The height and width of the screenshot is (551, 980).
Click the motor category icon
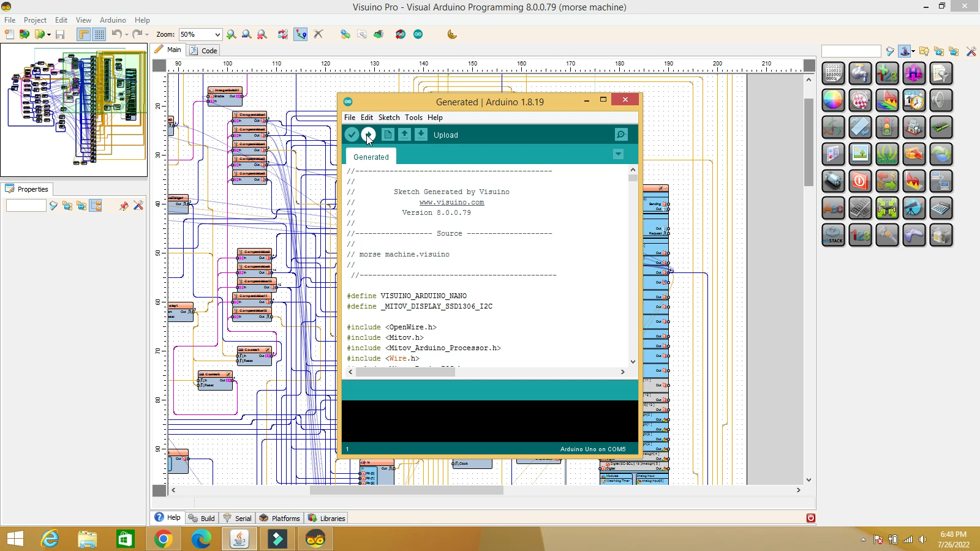pyautogui.click(x=833, y=181)
